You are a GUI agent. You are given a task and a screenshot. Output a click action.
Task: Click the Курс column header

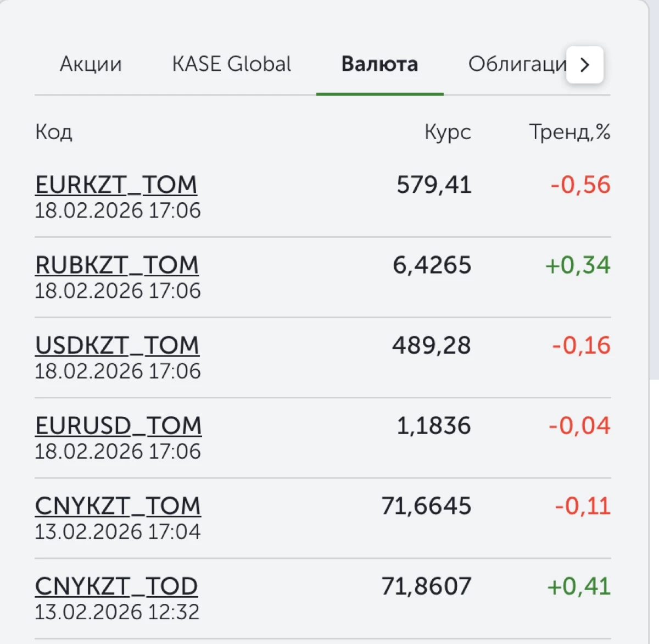[x=448, y=132]
